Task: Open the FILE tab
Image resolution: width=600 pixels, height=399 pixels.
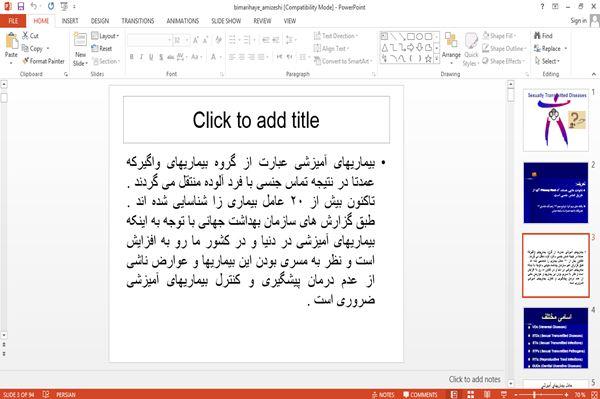Action: pos(13,21)
